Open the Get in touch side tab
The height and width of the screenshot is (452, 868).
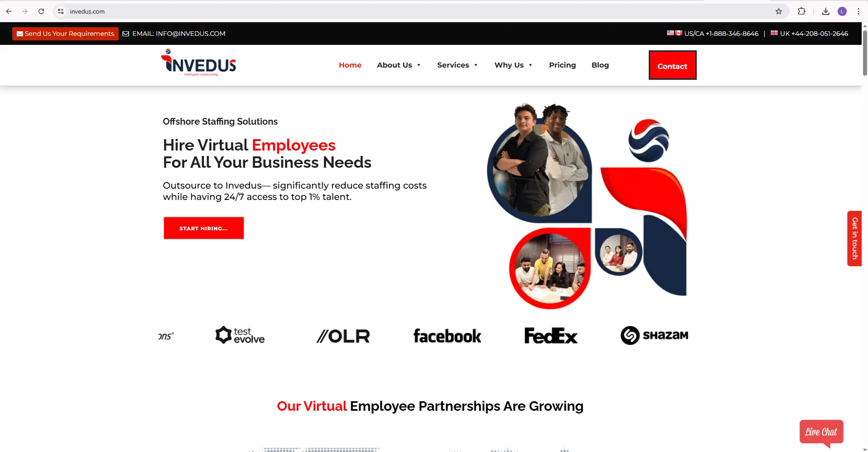pyautogui.click(x=854, y=238)
